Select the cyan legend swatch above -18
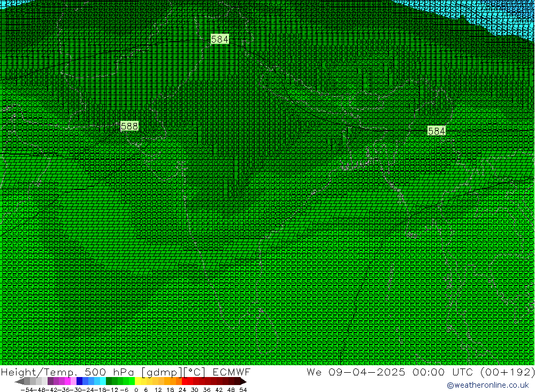 pos(103,381)
